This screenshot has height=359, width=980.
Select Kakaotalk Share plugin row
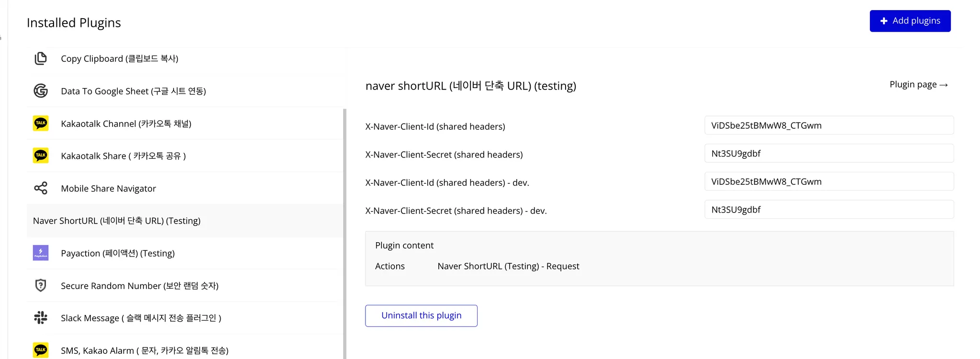[184, 156]
